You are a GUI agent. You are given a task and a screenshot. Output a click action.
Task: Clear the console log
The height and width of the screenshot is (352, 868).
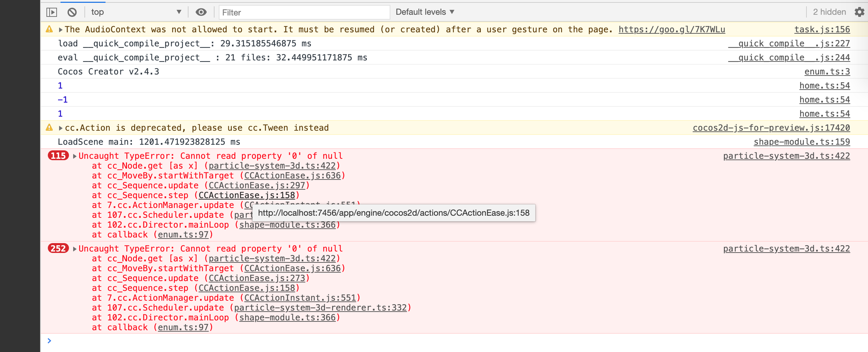(72, 12)
